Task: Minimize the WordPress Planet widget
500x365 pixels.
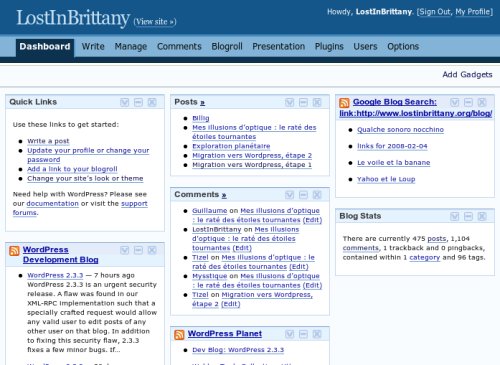Action: click(x=303, y=334)
